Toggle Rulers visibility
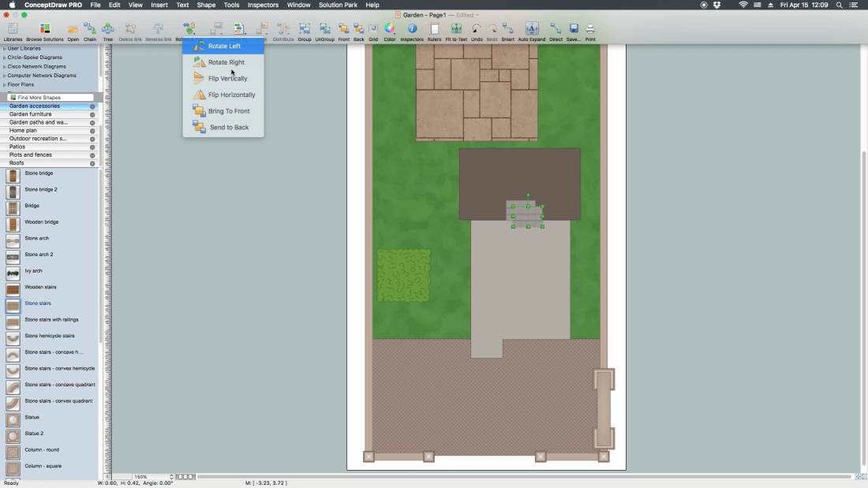Screen dimensions: 868x488 click(x=434, y=31)
